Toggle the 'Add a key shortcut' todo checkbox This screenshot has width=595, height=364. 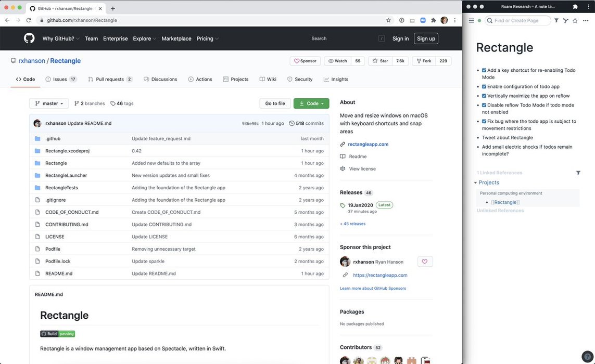pyautogui.click(x=484, y=71)
